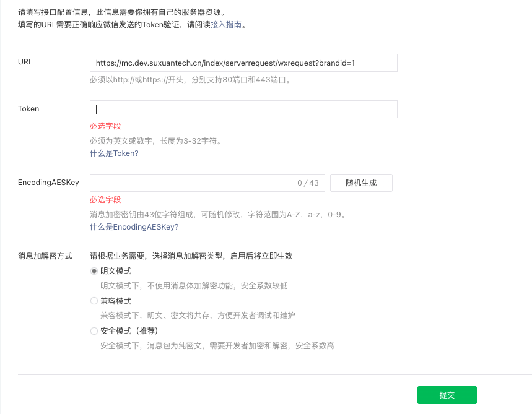The width and height of the screenshot is (532, 414).
Task: Click 必选字段 error below Token field
Action: tap(105, 126)
